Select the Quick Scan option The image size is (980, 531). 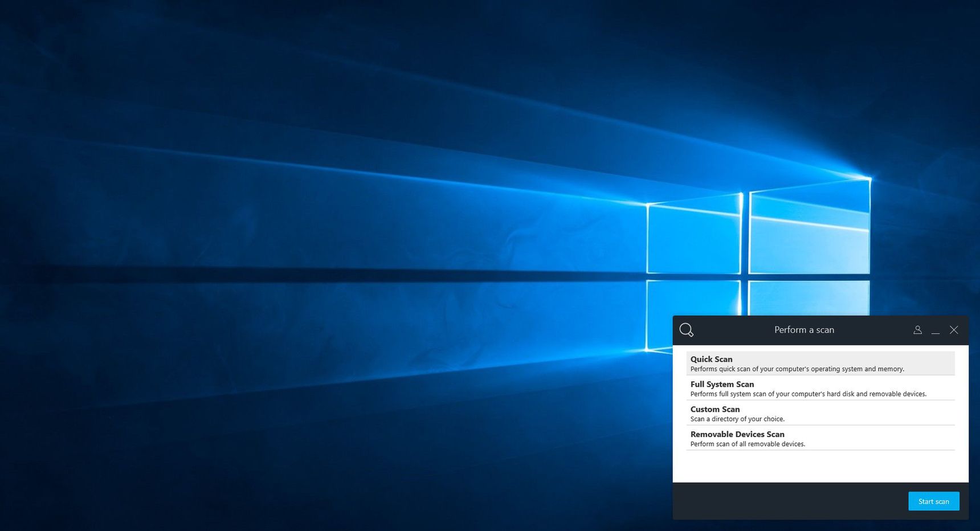coord(820,363)
